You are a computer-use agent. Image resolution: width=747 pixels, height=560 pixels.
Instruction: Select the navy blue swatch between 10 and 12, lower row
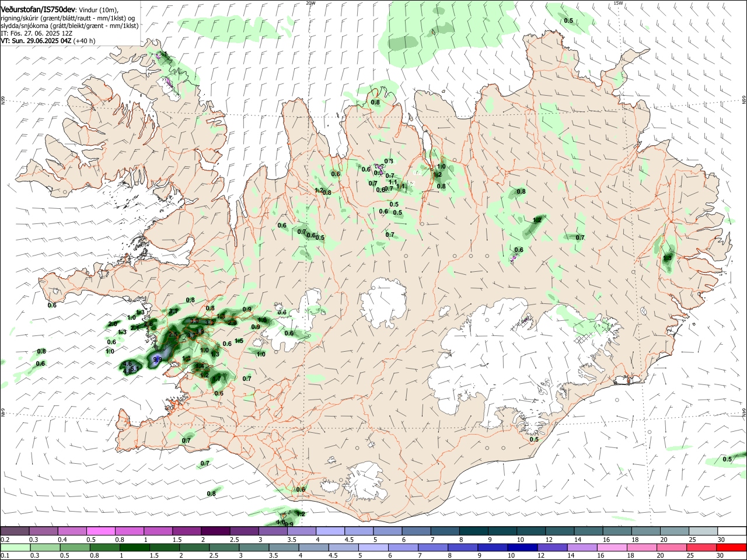click(x=523, y=548)
